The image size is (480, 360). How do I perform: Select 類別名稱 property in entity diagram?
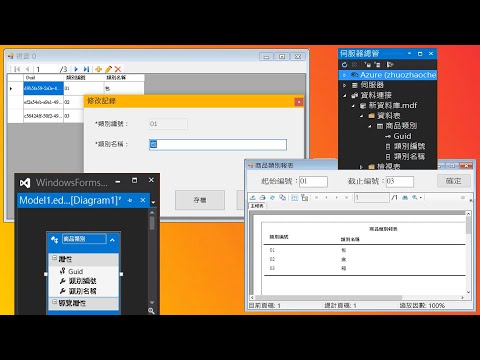82,291
